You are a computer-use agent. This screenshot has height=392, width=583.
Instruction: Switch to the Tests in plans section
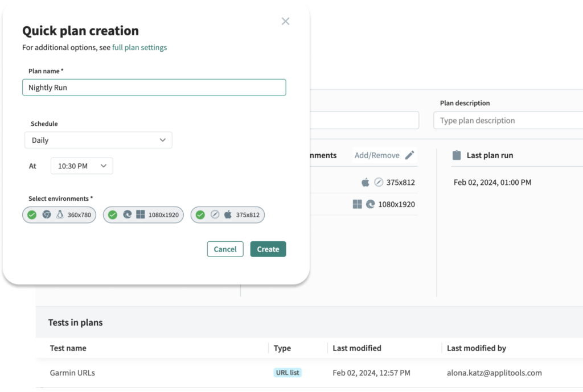75,322
